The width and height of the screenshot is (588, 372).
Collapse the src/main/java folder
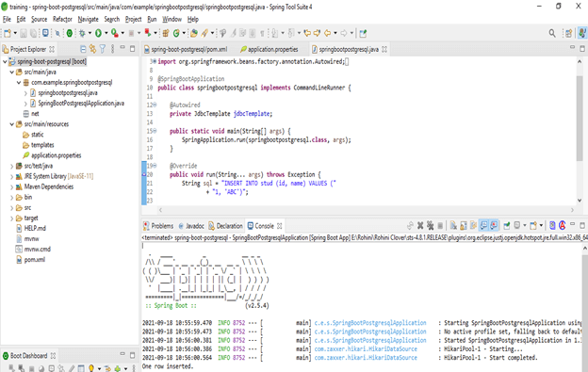[11, 72]
